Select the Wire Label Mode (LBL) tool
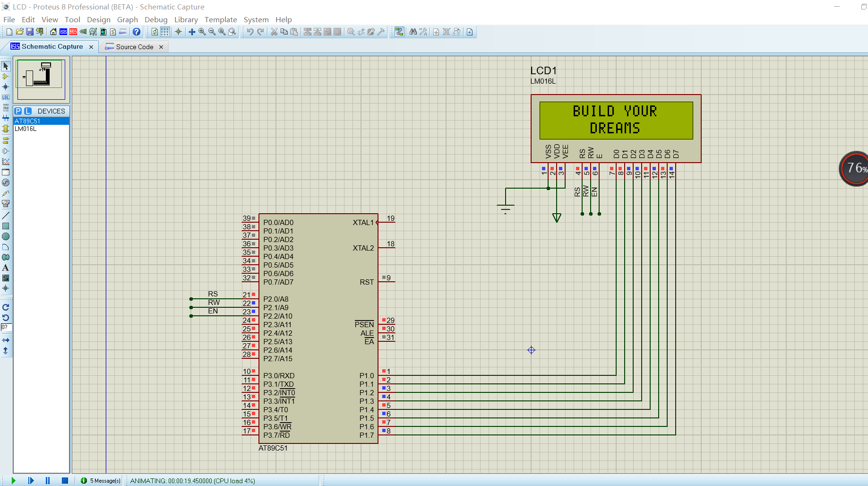The height and width of the screenshot is (486, 868). tap(6, 97)
